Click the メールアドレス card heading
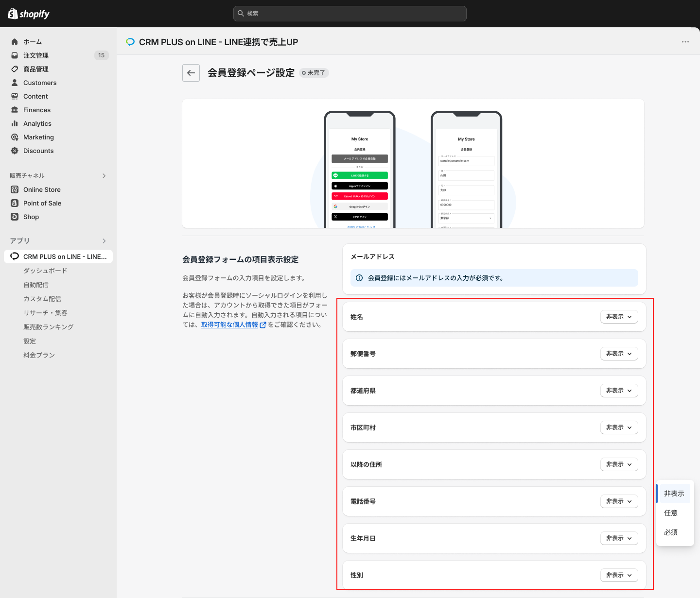The height and width of the screenshot is (598, 700). click(x=372, y=256)
